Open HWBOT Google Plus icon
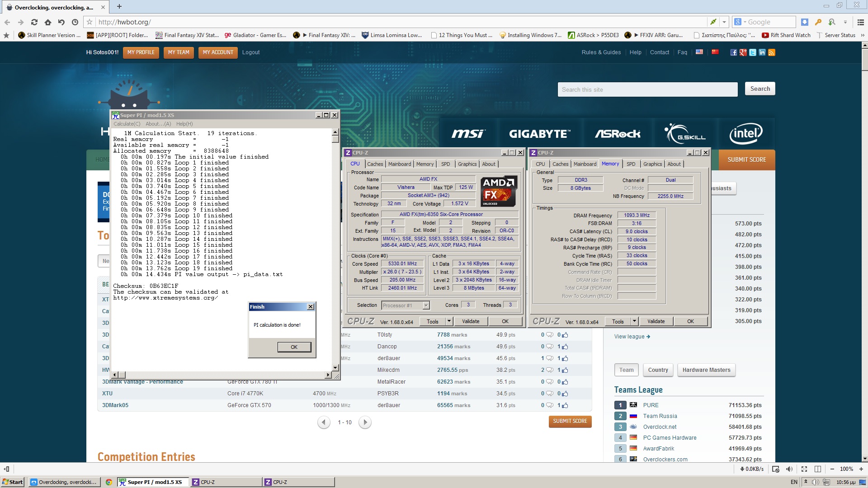 pyautogui.click(x=743, y=52)
